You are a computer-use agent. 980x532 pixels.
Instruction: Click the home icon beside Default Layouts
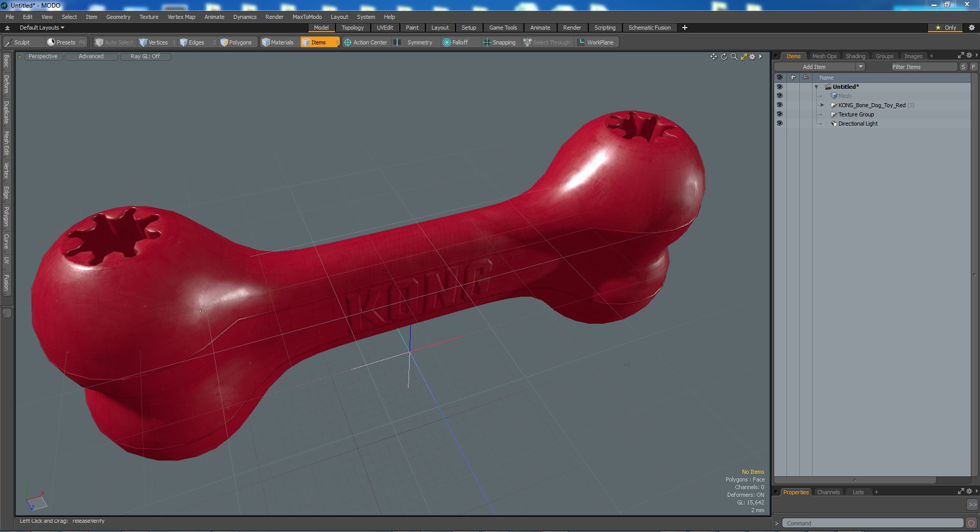coord(7,28)
